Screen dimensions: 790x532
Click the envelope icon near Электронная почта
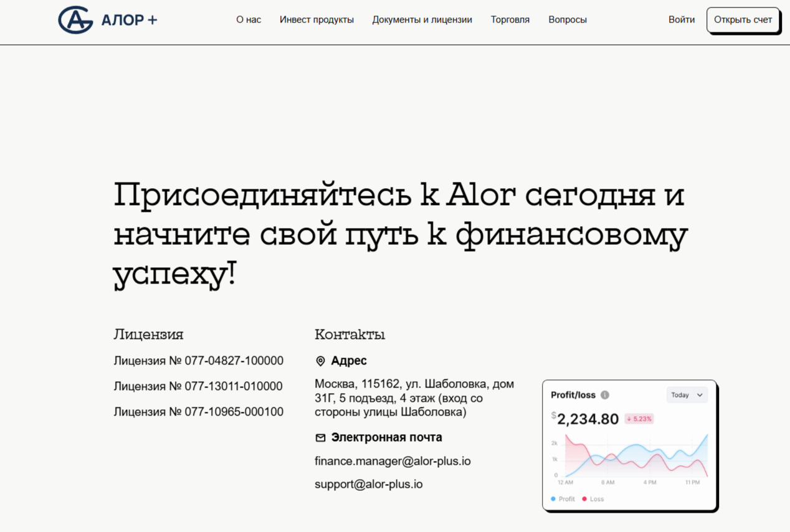point(321,437)
